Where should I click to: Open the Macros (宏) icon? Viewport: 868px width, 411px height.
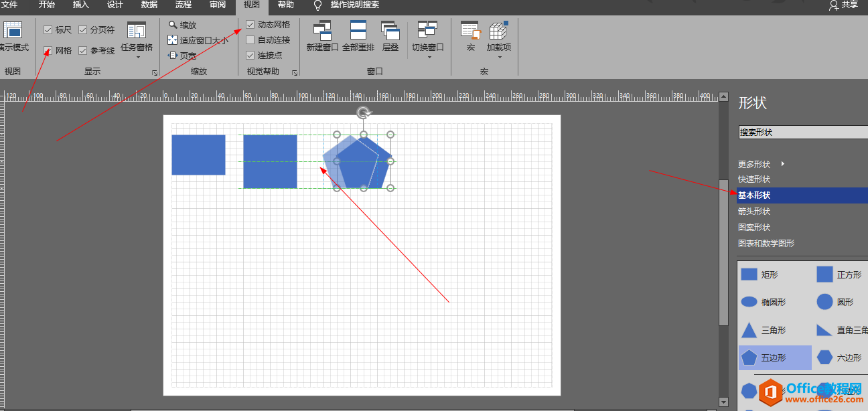point(470,31)
